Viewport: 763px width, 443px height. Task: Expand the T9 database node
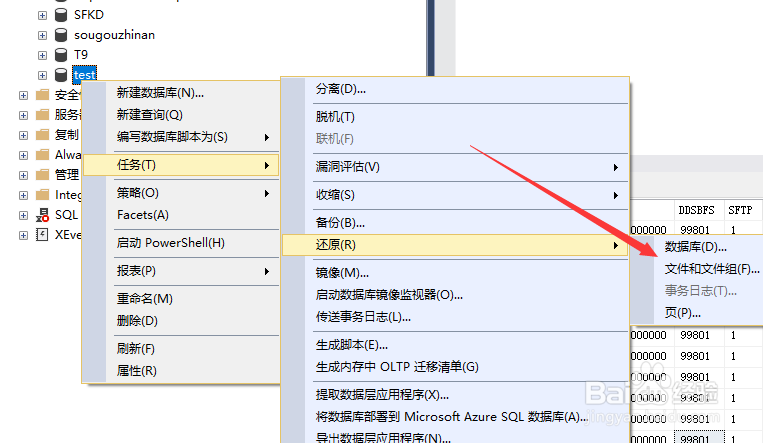(42, 55)
